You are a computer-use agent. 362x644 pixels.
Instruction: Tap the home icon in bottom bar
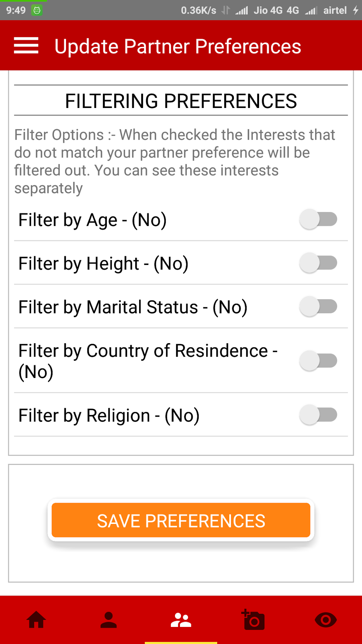coord(37,620)
